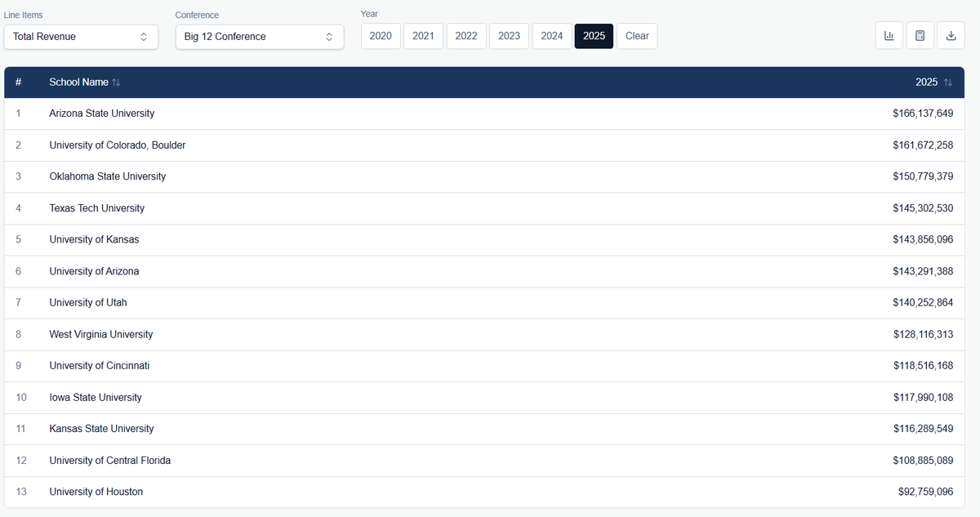The width and height of the screenshot is (980, 517).
Task: Open the Line Items Total Revenue dropdown
Action: click(x=81, y=37)
